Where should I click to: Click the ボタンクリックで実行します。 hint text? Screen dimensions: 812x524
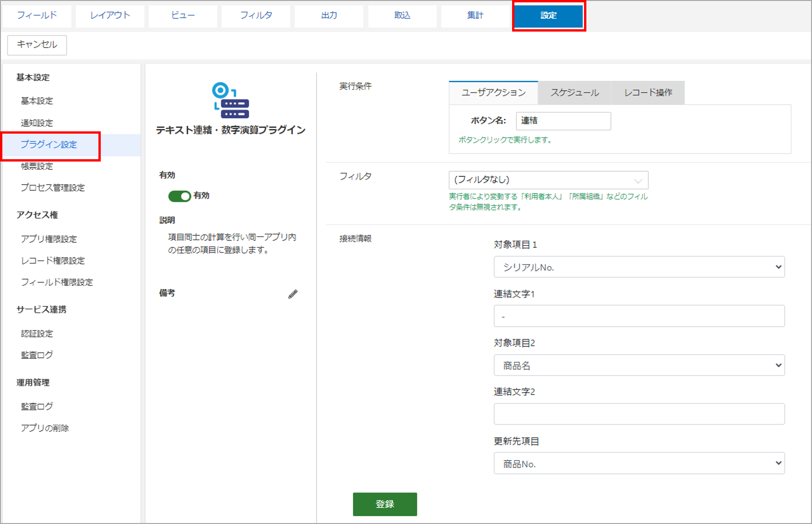coord(505,140)
